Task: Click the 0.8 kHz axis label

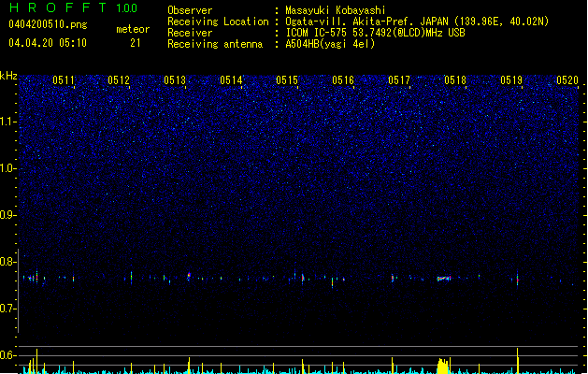Action: tap(8, 262)
